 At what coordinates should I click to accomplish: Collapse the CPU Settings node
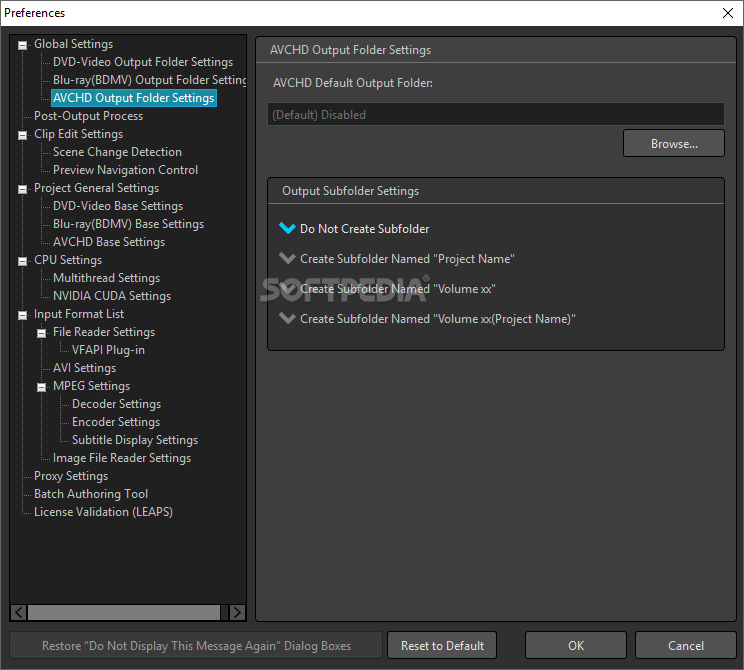(x=22, y=261)
